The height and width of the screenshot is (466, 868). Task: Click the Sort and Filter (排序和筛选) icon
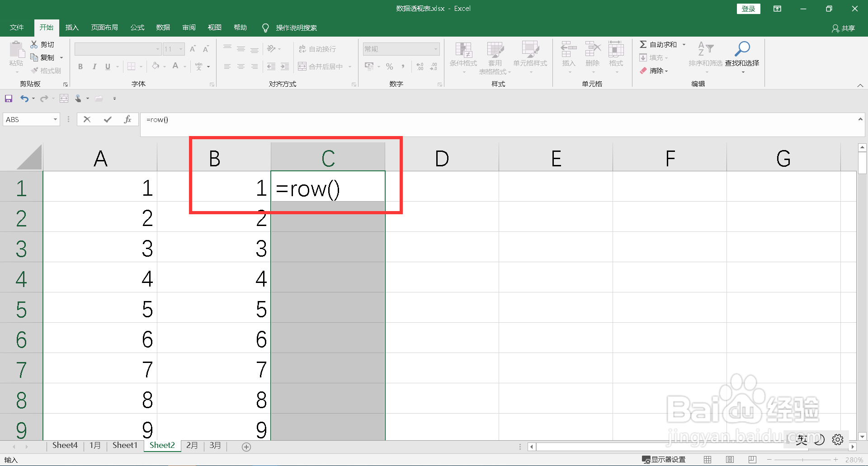[x=706, y=48]
